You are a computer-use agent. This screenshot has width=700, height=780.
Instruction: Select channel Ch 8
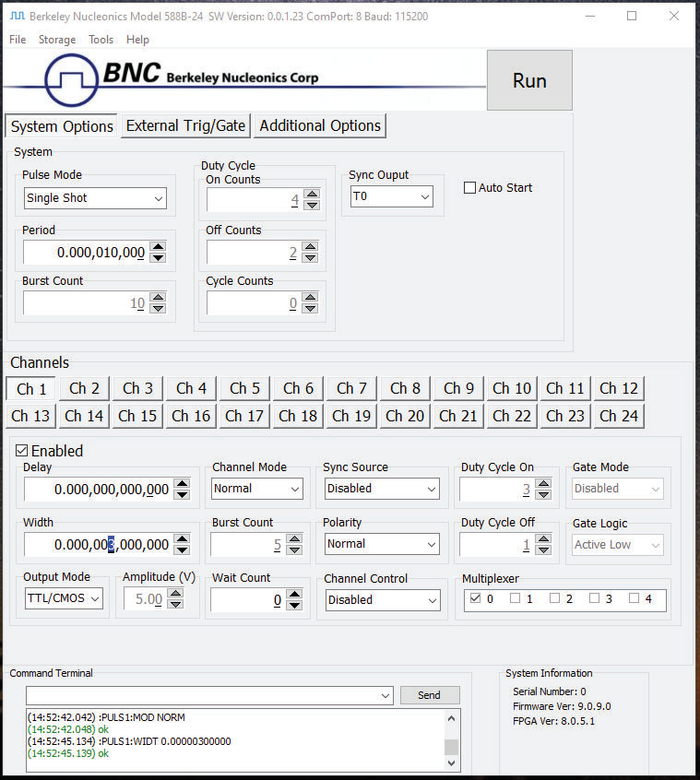[x=405, y=388]
